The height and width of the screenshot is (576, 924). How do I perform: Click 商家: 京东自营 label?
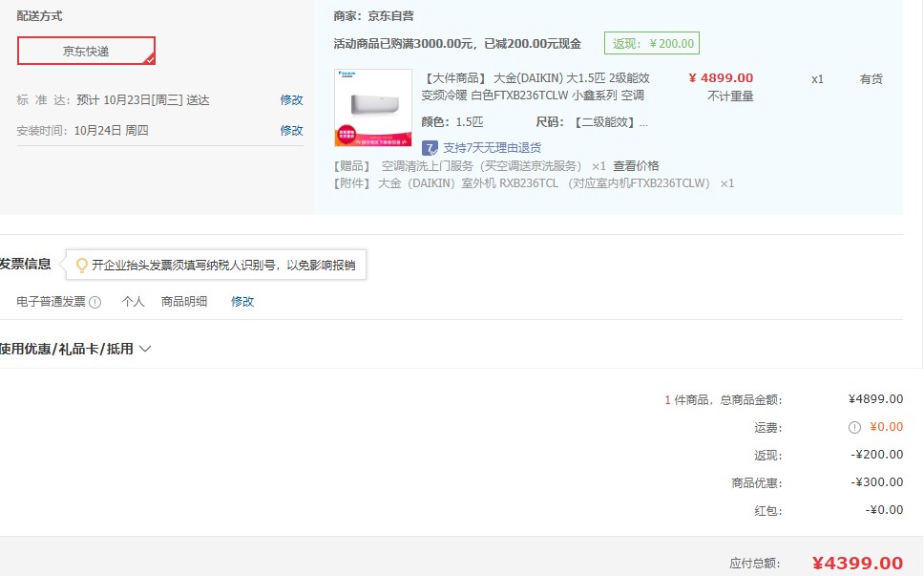373,16
